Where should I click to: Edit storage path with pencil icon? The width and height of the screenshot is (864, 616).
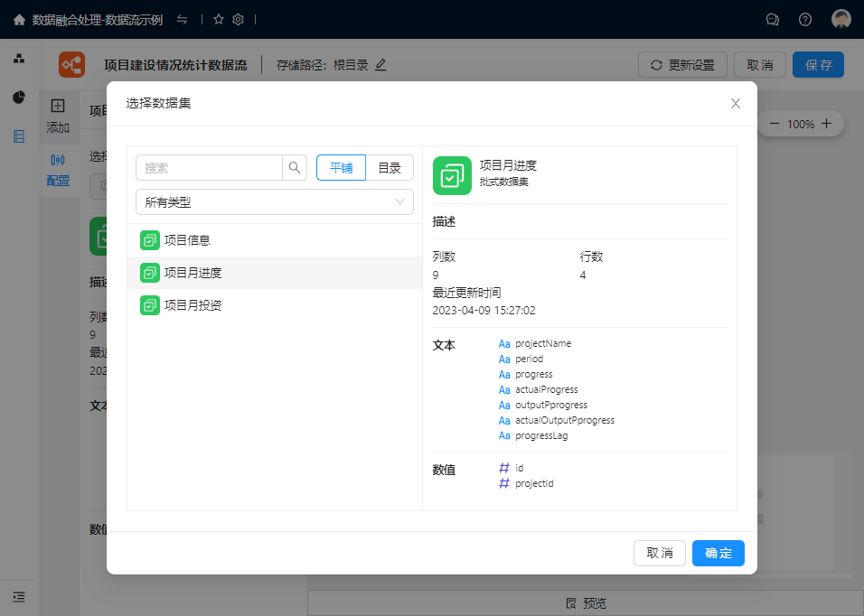click(x=380, y=65)
